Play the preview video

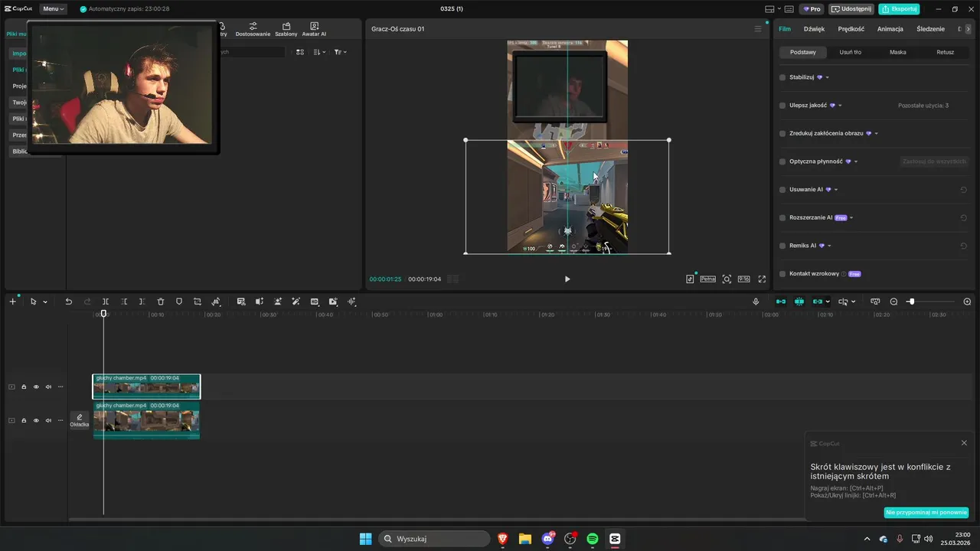[567, 279]
